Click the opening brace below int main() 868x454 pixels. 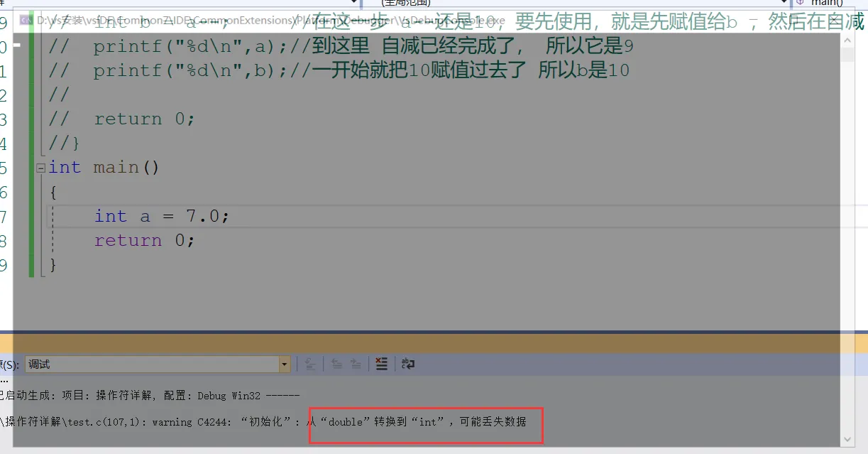(x=53, y=192)
